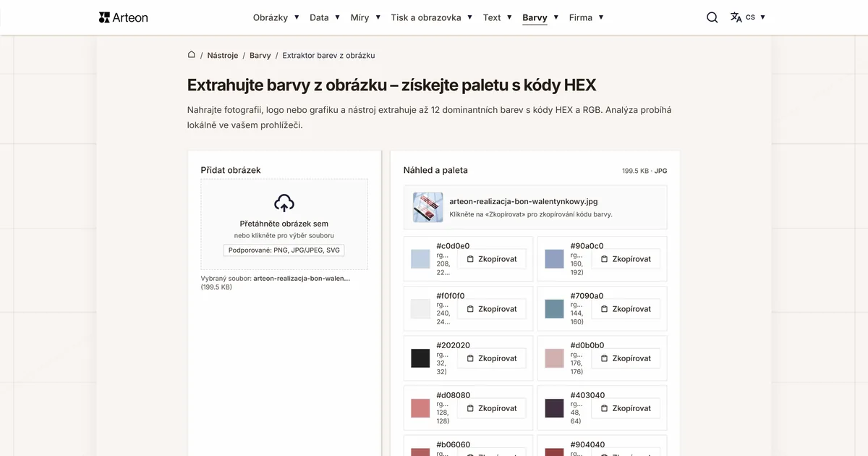The height and width of the screenshot is (456, 868).
Task: Click copy icon for #403040
Action: tap(604, 408)
